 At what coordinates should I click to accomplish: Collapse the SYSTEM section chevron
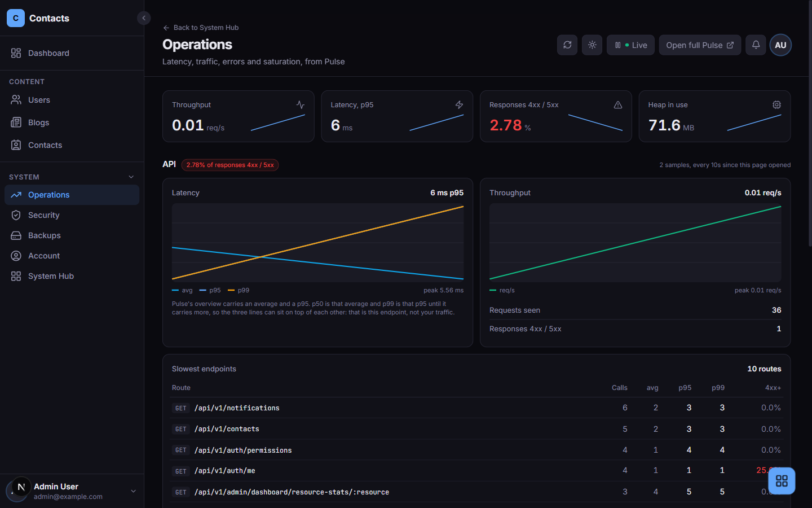point(131,177)
